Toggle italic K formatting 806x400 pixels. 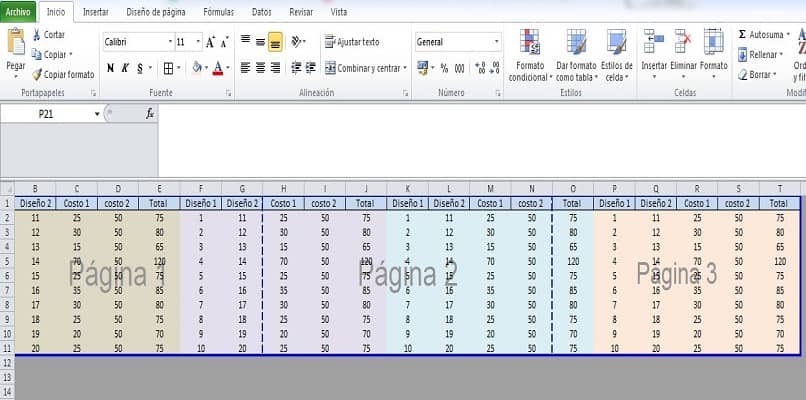(x=125, y=68)
